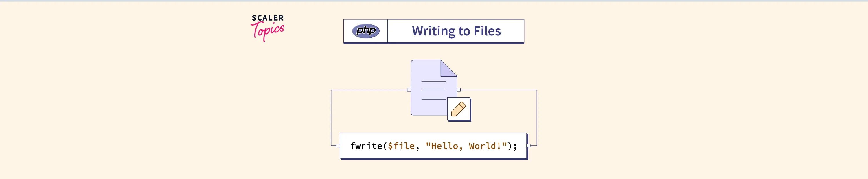Image resolution: width=868 pixels, height=179 pixels.
Task: Click the "Hello, World!" string
Action: pyautogui.click(x=466, y=146)
